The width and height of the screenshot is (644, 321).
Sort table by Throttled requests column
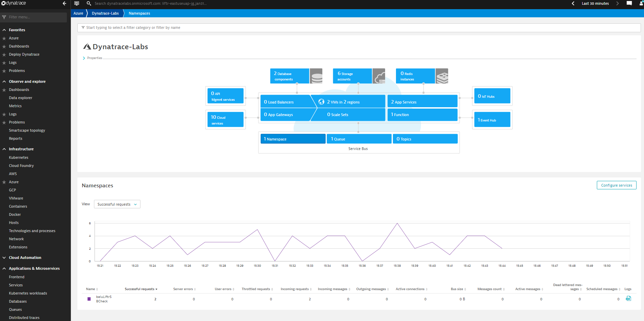click(257, 289)
